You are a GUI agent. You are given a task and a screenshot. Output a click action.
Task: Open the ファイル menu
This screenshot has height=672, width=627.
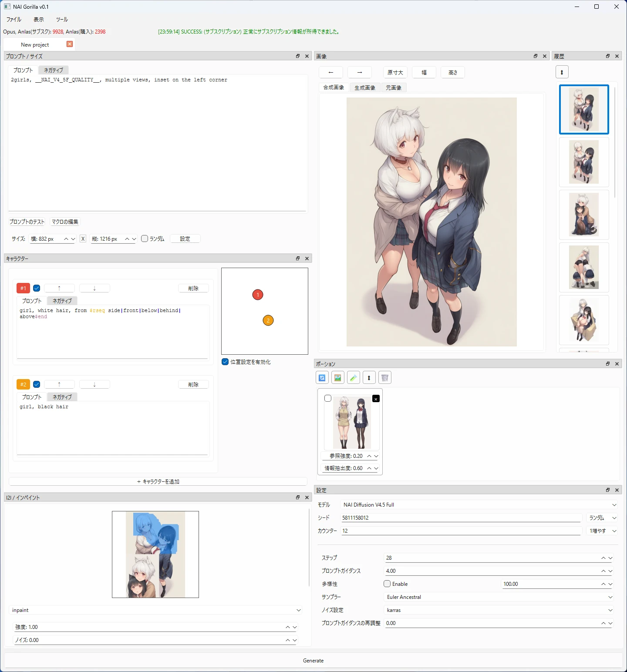(14, 20)
